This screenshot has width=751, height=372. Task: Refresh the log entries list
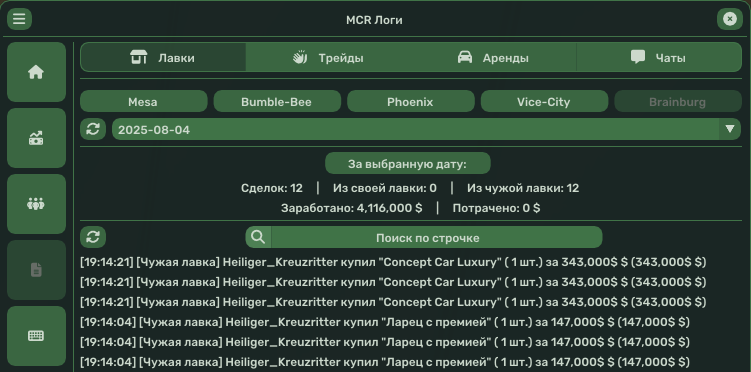click(93, 237)
